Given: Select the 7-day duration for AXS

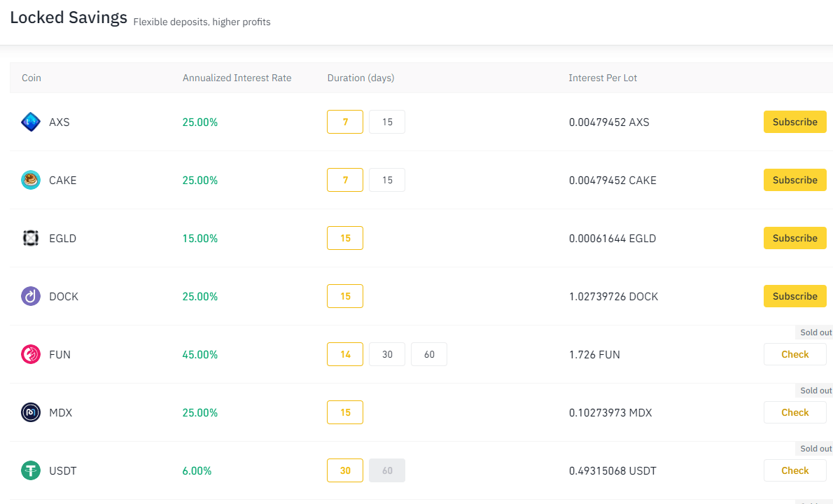Looking at the screenshot, I should click(x=344, y=121).
